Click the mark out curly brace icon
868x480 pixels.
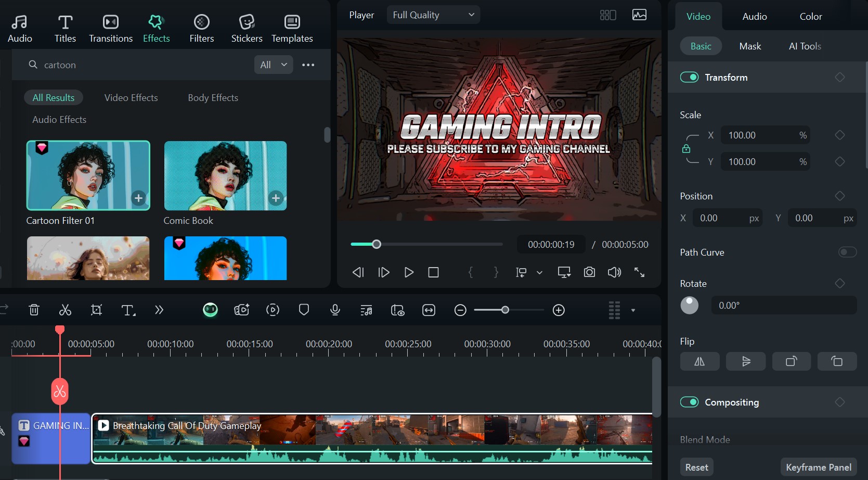pos(496,272)
